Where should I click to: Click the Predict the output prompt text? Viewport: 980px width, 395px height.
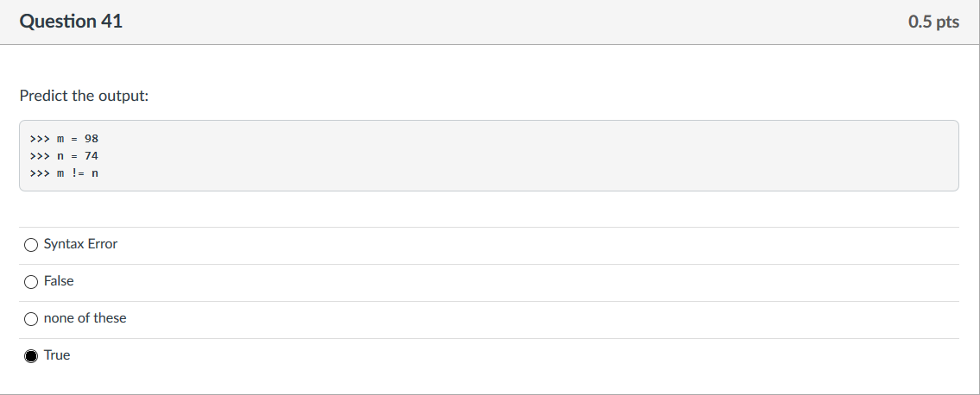point(85,96)
